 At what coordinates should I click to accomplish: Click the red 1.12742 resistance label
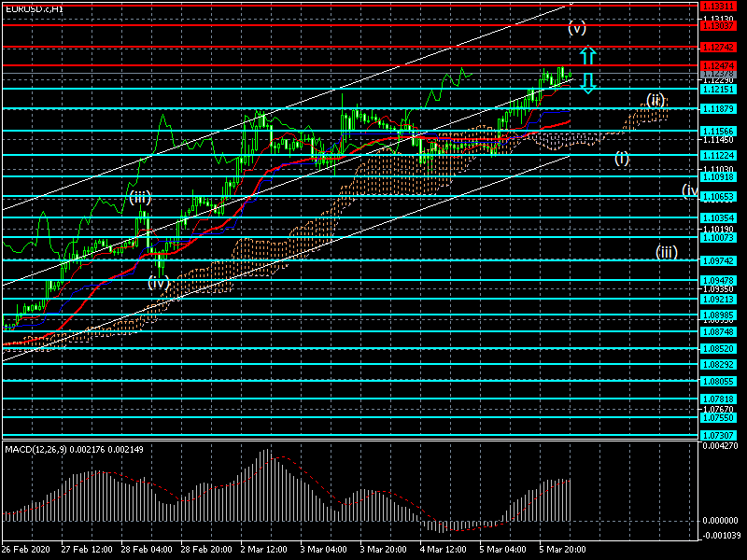(x=717, y=48)
